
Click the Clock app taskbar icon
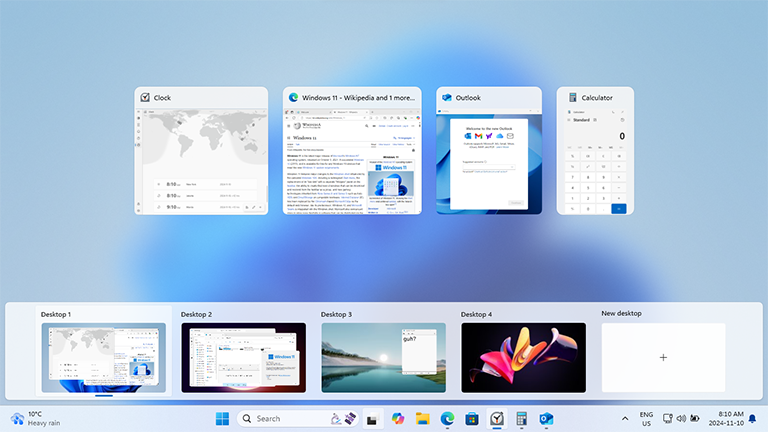coord(497,418)
